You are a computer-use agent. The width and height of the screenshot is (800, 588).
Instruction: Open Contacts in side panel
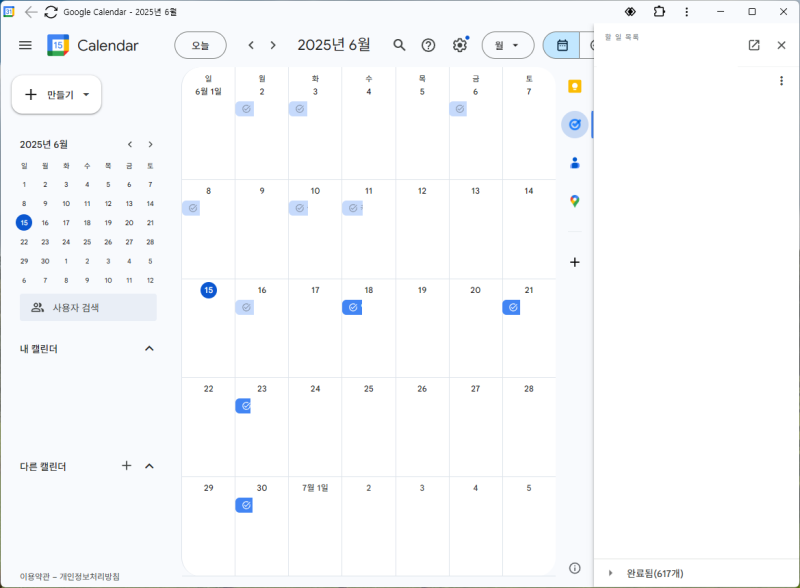tap(574, 163)
